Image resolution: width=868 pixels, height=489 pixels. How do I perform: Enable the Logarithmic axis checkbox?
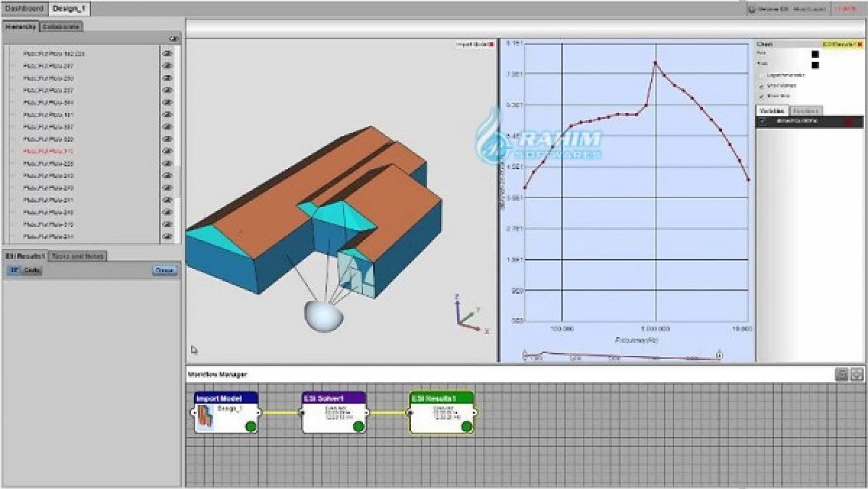tap(762, 75)
